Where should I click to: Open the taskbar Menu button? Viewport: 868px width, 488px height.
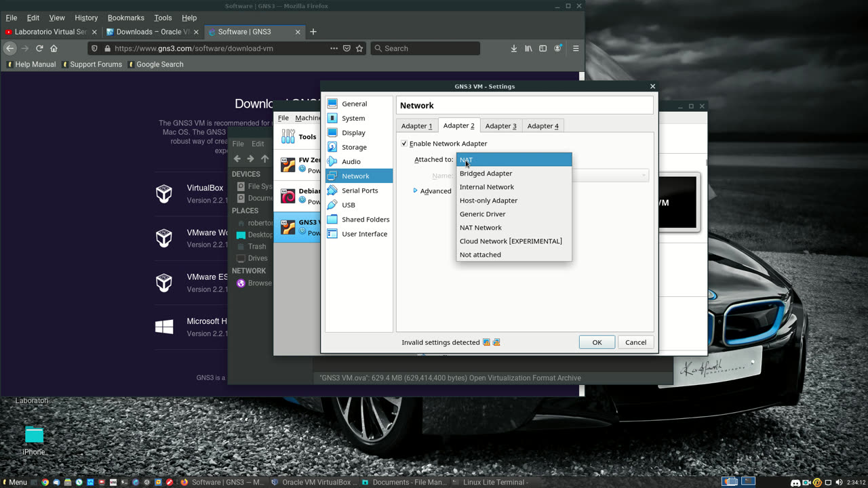(14, 483)
